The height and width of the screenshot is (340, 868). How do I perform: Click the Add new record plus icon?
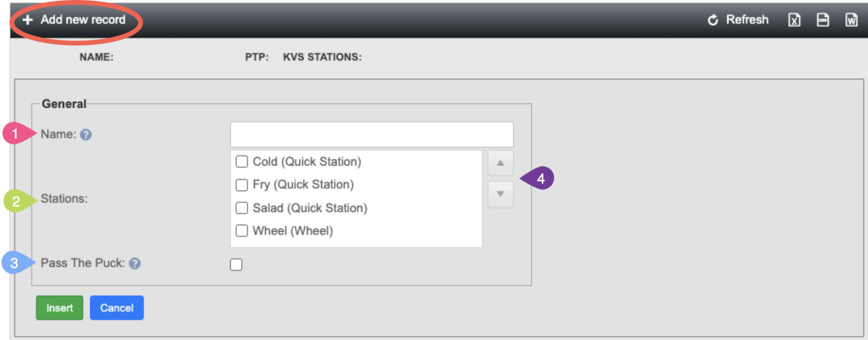[28, 20]
